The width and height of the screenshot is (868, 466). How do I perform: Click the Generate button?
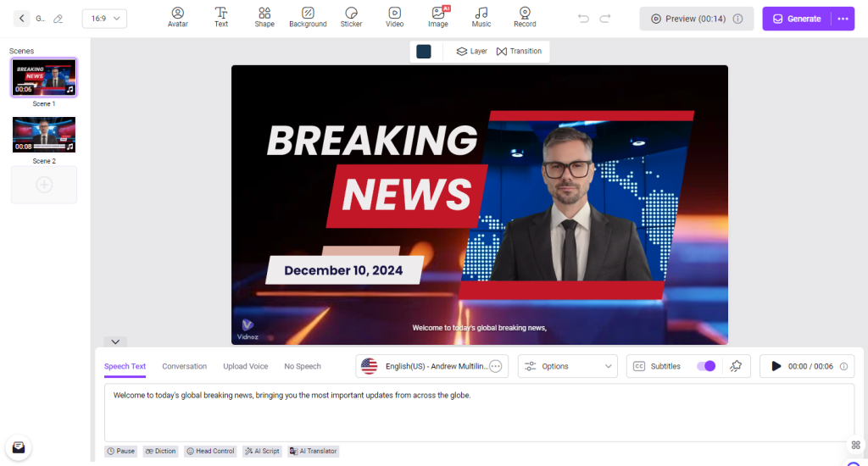point(797,19)
